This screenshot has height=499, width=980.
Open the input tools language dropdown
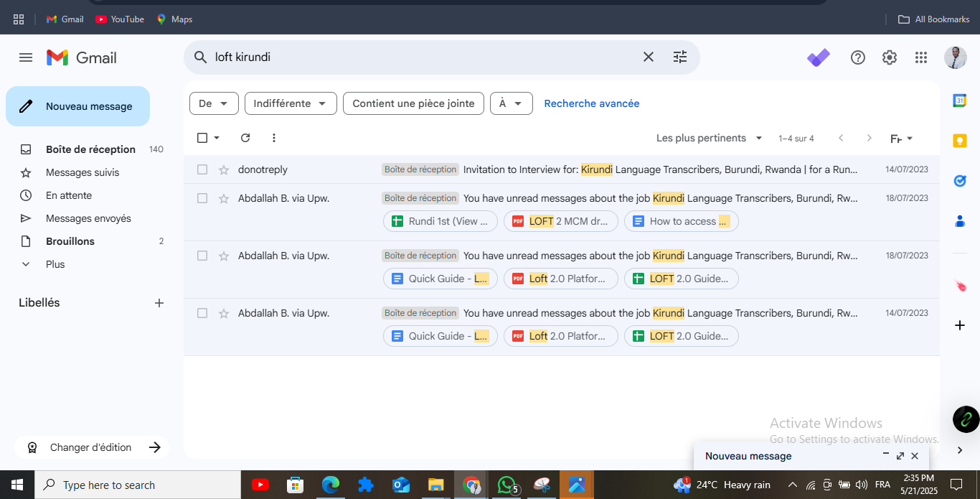pyautogui.click(x=901, y=138)
